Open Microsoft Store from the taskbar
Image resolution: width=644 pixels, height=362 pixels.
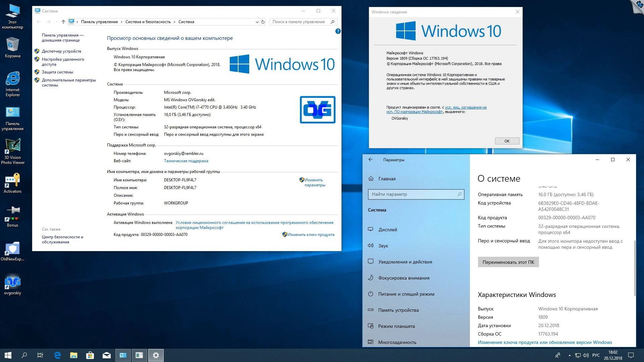point(90,355)
